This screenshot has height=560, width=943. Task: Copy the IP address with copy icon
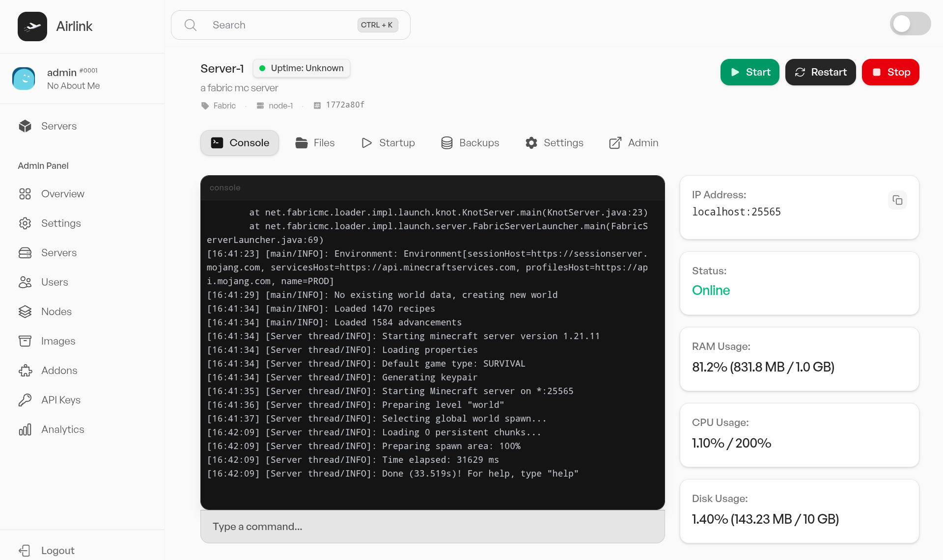[x=897, y=200]
